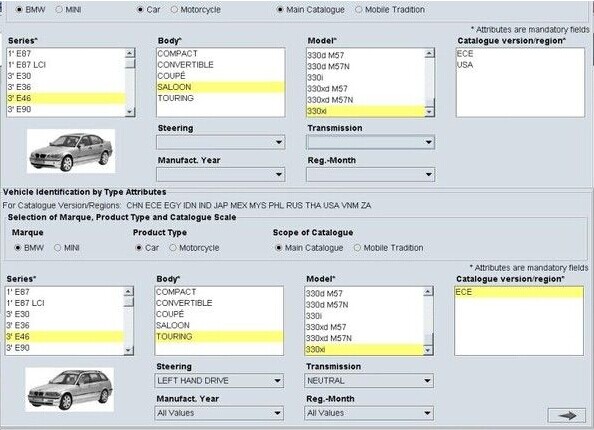Select 330i in upper Model list
This screenshot has width=594, height=430.
click(x=366, y=78)
